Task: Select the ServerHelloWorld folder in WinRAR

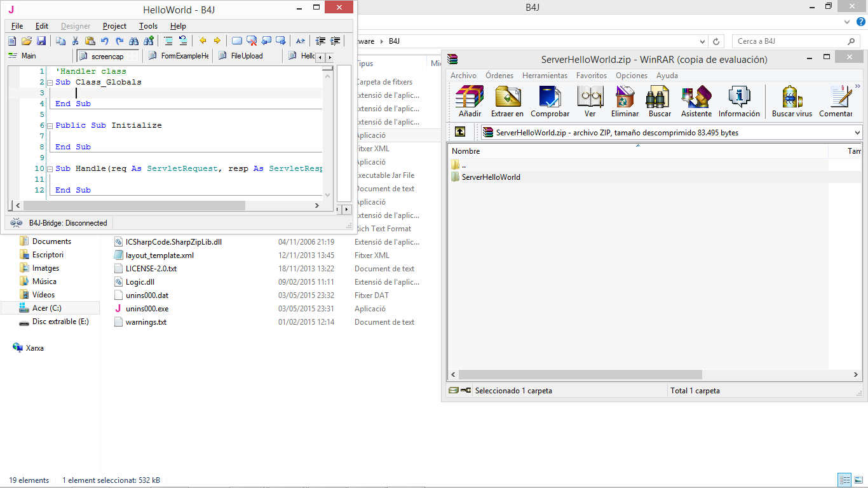Action: pos(491,177)
